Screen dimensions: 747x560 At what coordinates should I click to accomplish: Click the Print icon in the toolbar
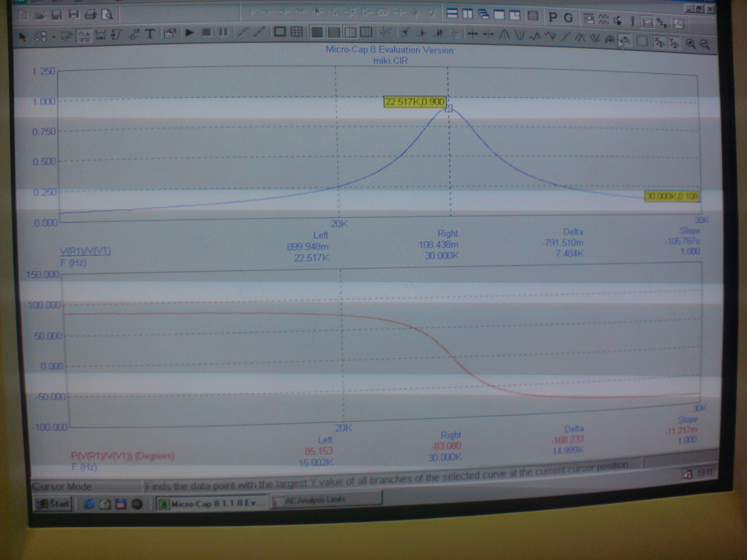pyautogui.click(x=90, y=15)
